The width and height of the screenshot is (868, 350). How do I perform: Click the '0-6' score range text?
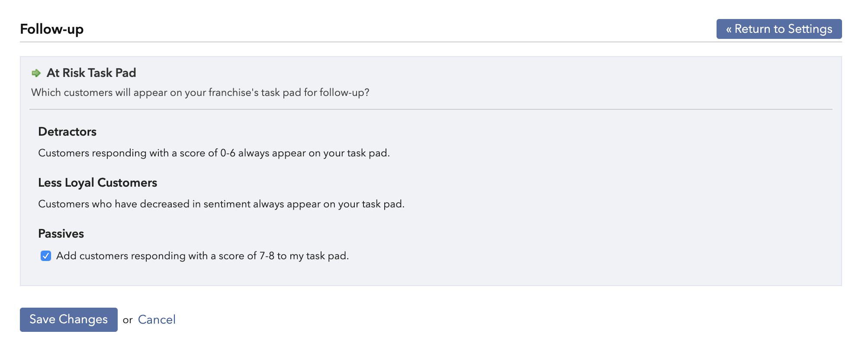(x=228, y=153)
